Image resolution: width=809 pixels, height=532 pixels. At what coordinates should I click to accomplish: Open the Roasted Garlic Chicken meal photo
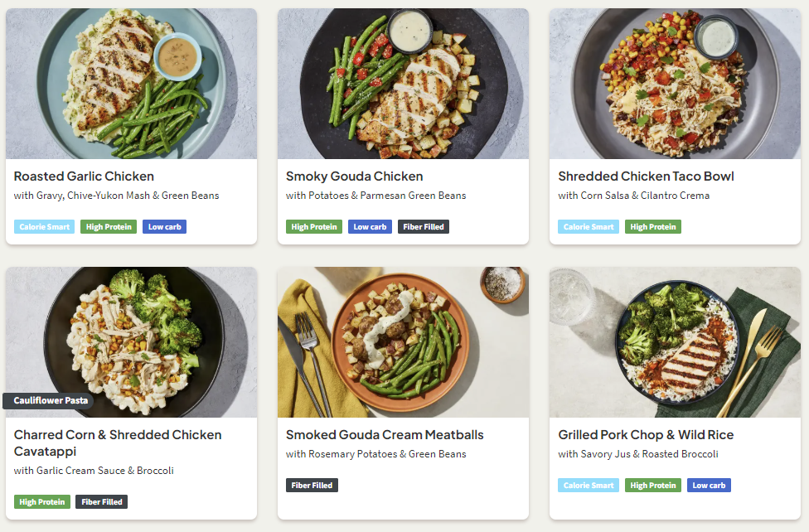tap(131, 83)
